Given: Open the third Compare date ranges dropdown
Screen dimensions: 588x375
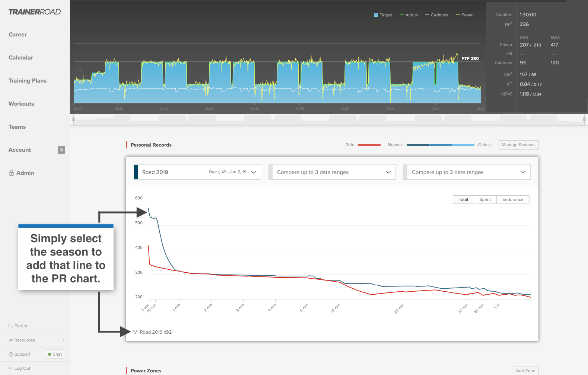Looking at the screenshot, I should click(467, 172).
